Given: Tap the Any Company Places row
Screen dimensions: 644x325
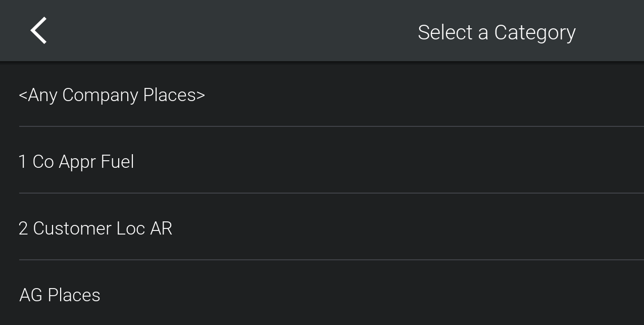Looking at the screenshot, I should [x=112, y=95].
